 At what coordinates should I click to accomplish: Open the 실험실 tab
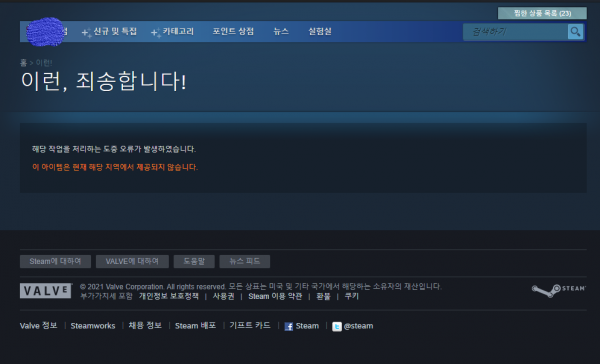point(320,31)
